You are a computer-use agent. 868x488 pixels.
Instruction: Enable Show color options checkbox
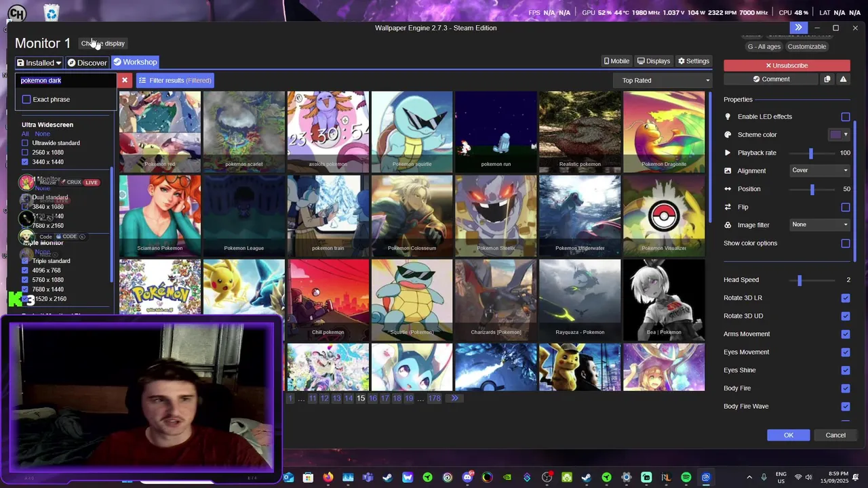click(x=846, y=243)
